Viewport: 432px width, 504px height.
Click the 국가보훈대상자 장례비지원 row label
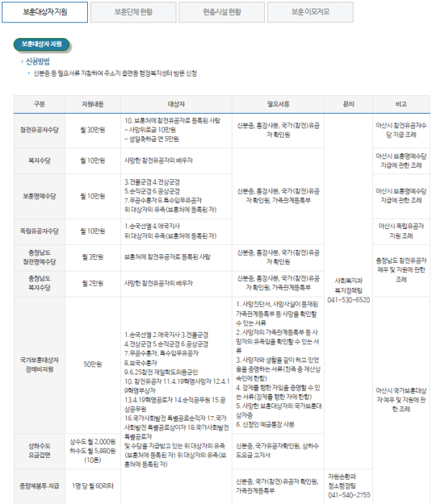(x=40, y=364)
